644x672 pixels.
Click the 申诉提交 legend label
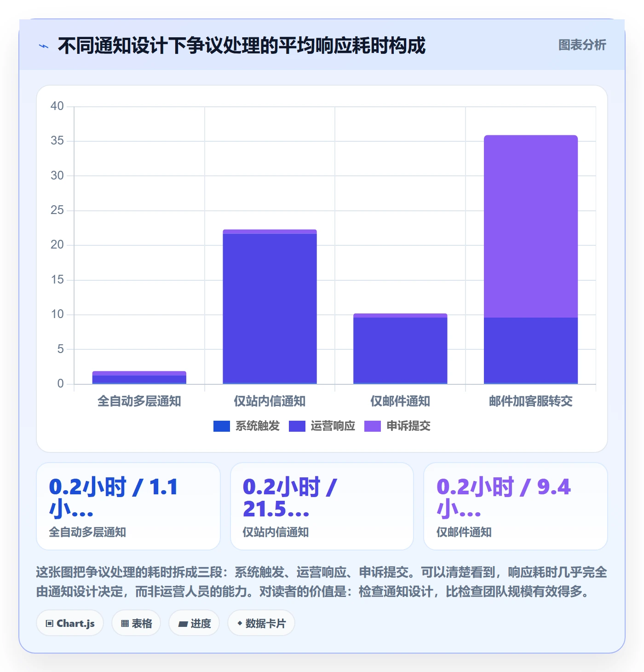408,426
